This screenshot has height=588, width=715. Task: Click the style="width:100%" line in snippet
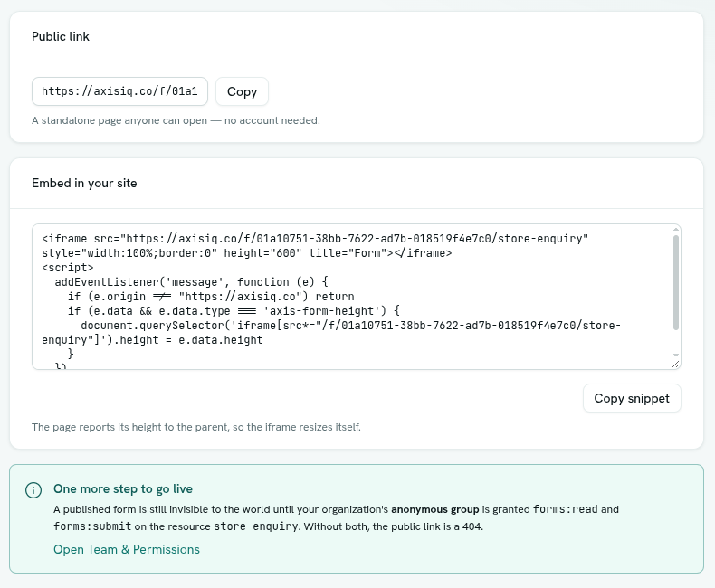tap(247, 253)
